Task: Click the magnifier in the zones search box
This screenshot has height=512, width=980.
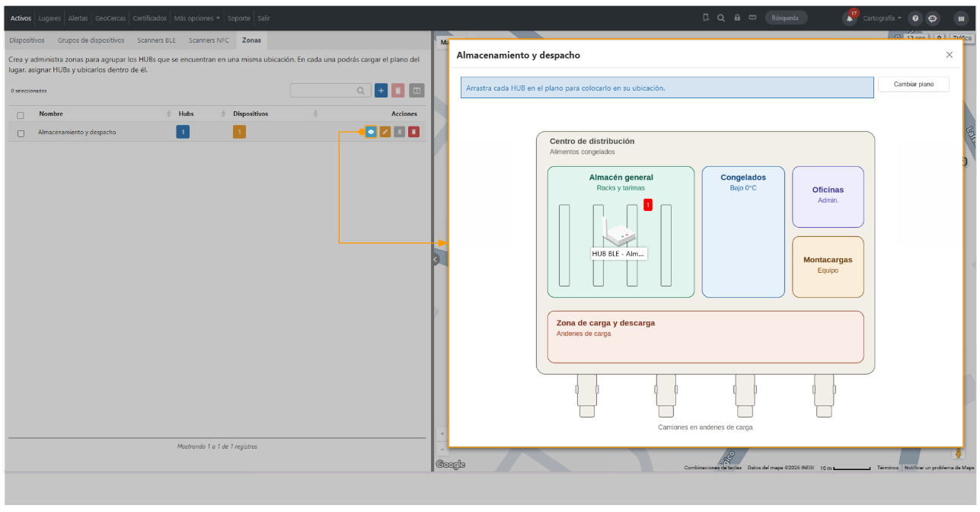Action: tap(361, 91)
